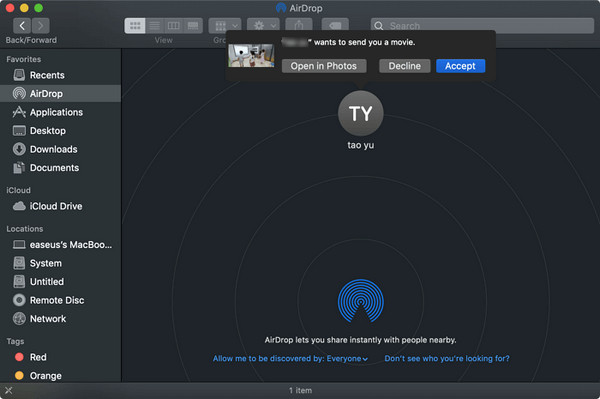600x399 pixels.
Task: Select easeus's MacBook location
Action: point(60,244)
